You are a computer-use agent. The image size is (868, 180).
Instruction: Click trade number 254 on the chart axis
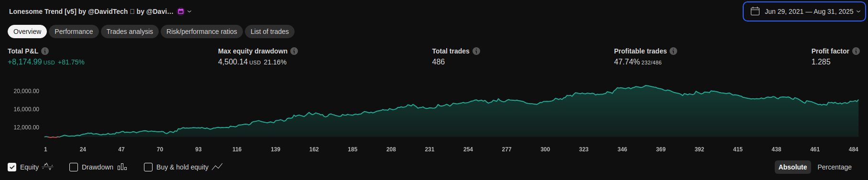(468, 149)
